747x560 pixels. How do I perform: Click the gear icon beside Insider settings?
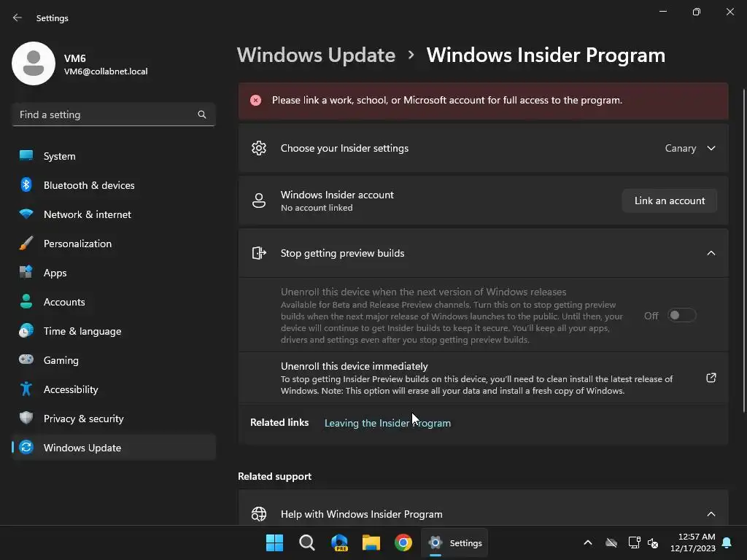tap(259, 148)
